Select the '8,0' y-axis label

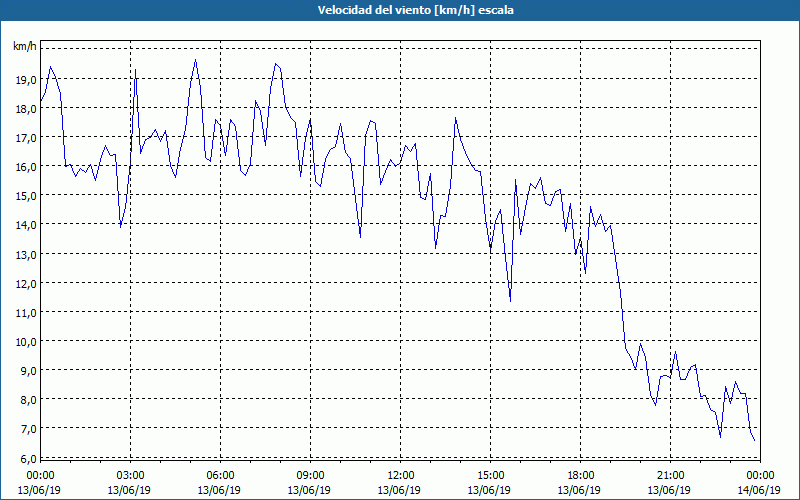(28, 400)
